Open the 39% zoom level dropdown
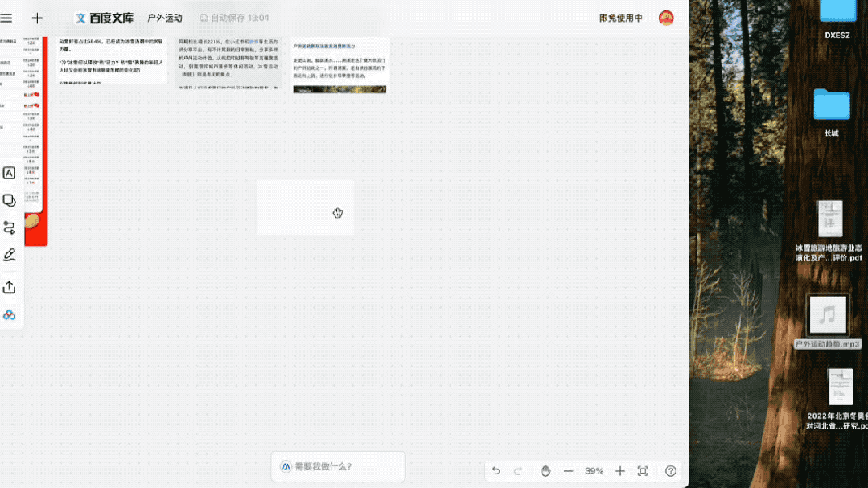The width and height of the screenshot is (868, 488). pyautogui.click(x=594, y=471)
